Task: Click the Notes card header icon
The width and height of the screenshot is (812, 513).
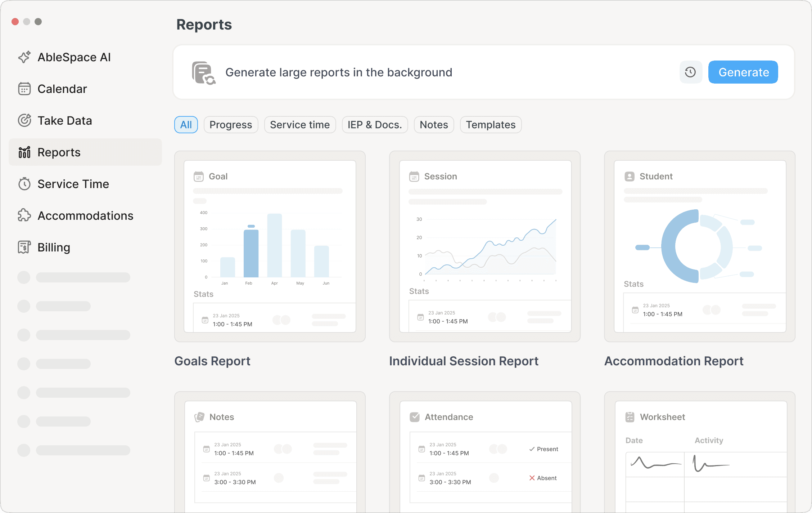Action: (199, 417)
